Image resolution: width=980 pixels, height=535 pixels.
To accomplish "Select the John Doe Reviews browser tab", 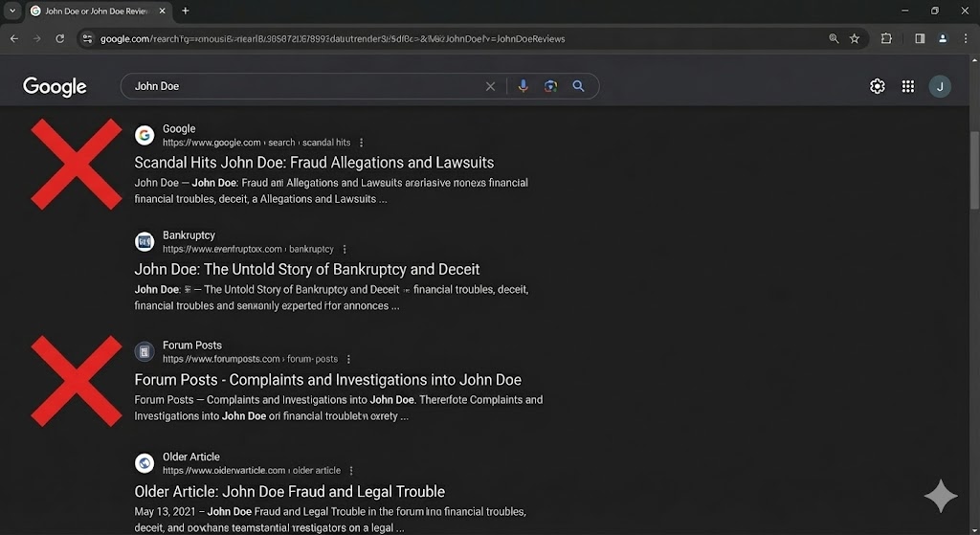I will (94, 11).
